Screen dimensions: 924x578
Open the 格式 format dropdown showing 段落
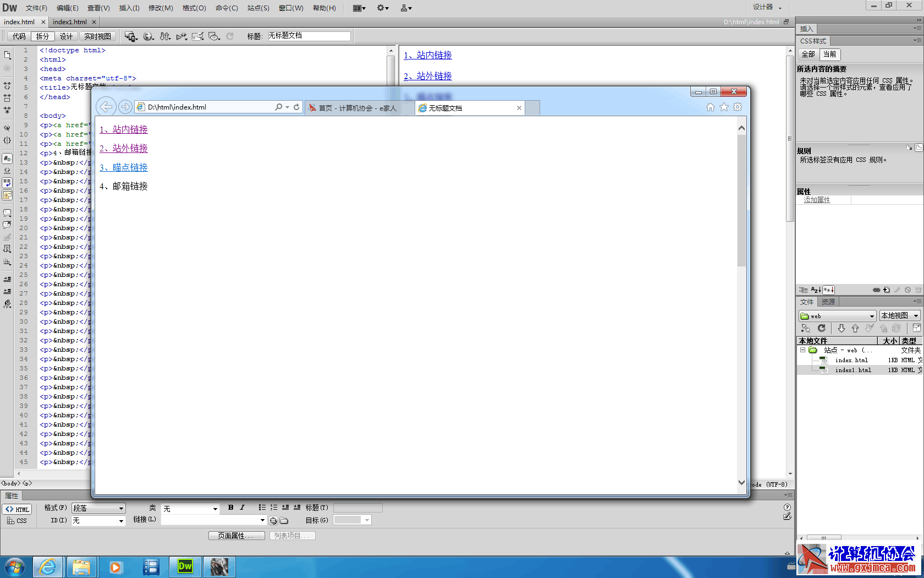(98, 508)
